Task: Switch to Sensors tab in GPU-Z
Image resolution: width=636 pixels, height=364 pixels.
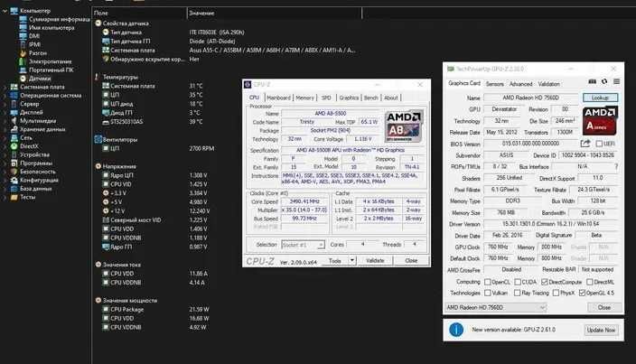Action: click(x=494, y=84)
